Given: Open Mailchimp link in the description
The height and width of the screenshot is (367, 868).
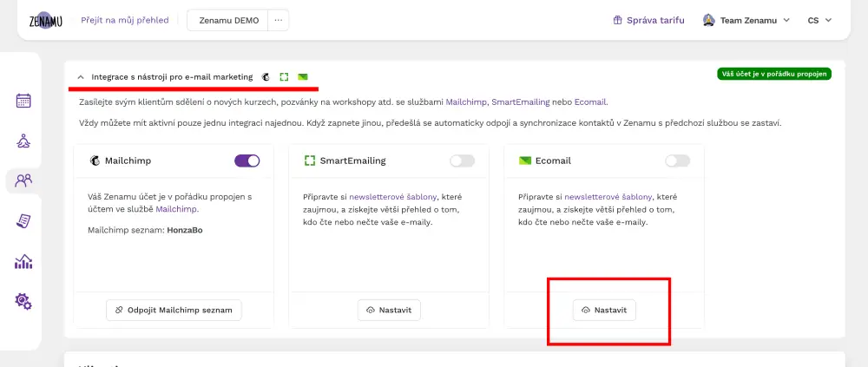Looking at the screenshot, I should (x=466, y=102).
